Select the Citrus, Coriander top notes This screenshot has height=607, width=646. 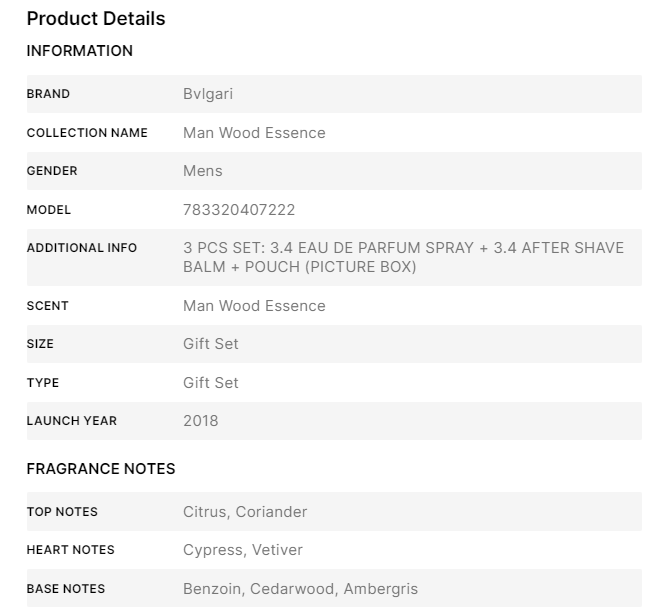click(x=245, y=512)
